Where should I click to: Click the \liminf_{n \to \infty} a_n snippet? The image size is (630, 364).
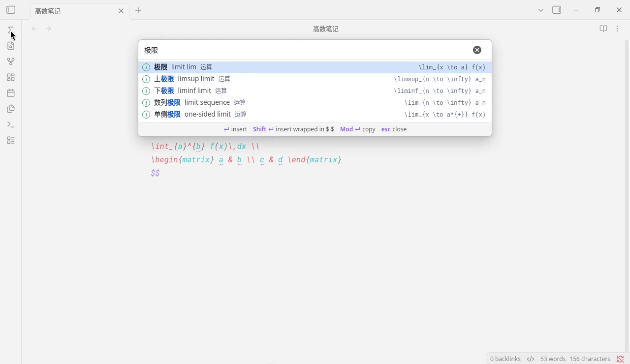pos(440,91)
